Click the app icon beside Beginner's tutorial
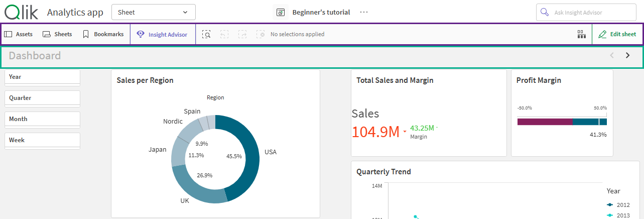This screenshot has height=219, width=644. (281, 12)
